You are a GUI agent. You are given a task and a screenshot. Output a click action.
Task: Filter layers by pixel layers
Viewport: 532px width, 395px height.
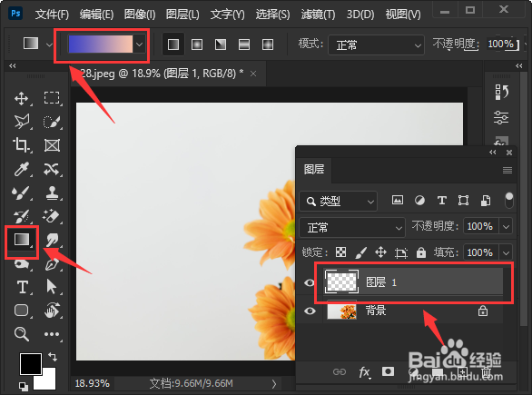coord(398,200)
